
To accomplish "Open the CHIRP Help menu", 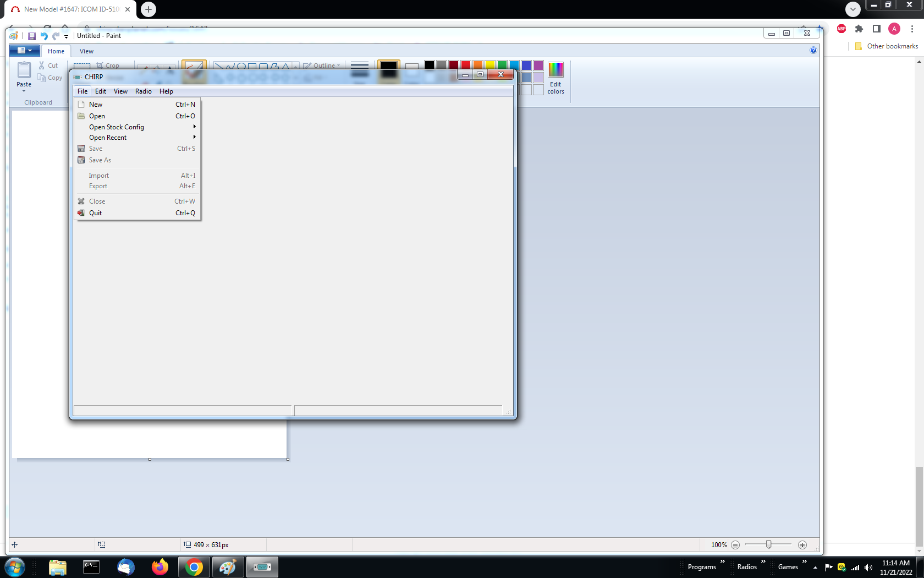I will point(166,91).
